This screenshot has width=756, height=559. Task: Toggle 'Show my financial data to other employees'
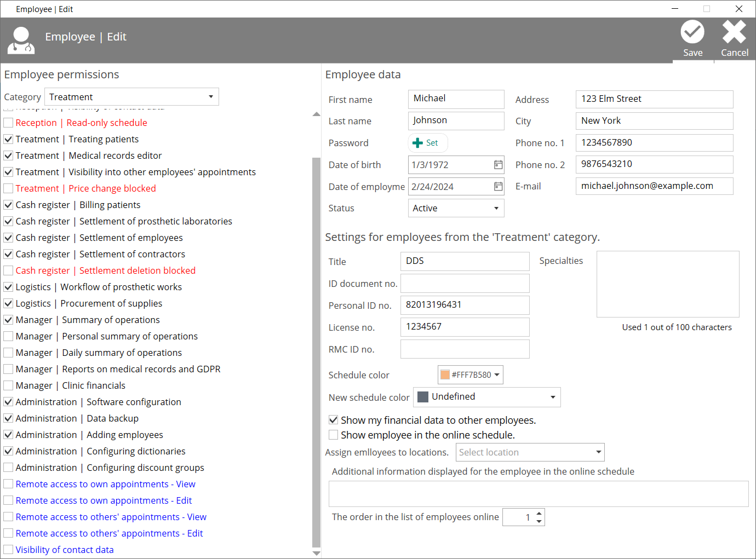333,420
